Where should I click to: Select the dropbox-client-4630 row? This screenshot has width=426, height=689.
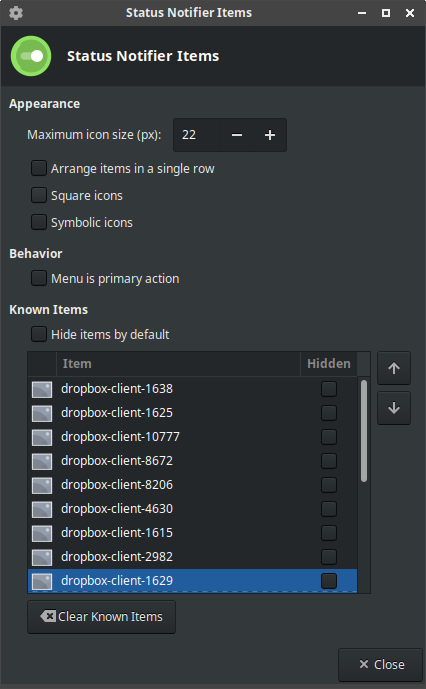193,509
